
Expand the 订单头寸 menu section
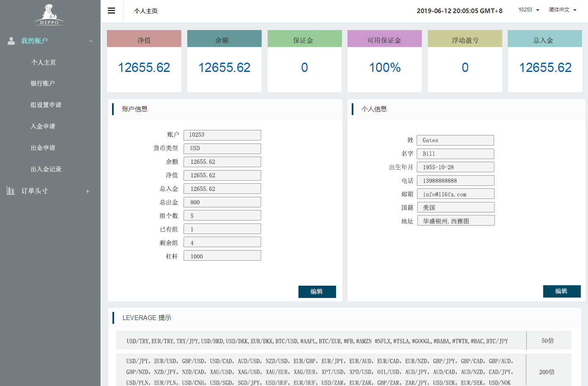tap(88, 191)
